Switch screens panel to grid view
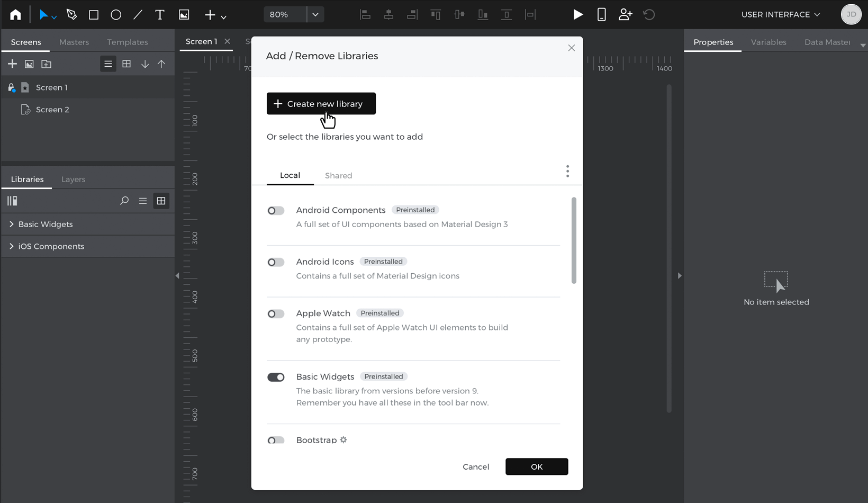This screenshot has width=868, height=503. click(x=126, y=64)
